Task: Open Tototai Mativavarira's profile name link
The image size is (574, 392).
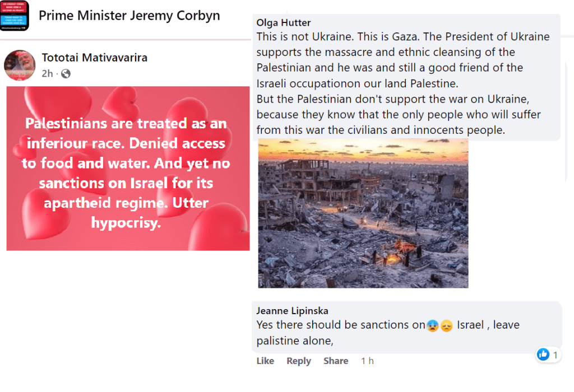Action: [94, 57]
